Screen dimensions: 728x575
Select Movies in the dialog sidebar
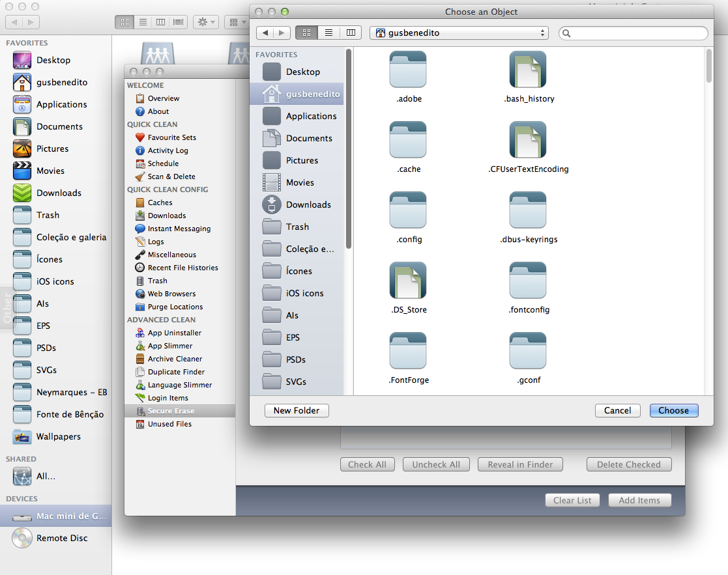click(x=297, y=182)
